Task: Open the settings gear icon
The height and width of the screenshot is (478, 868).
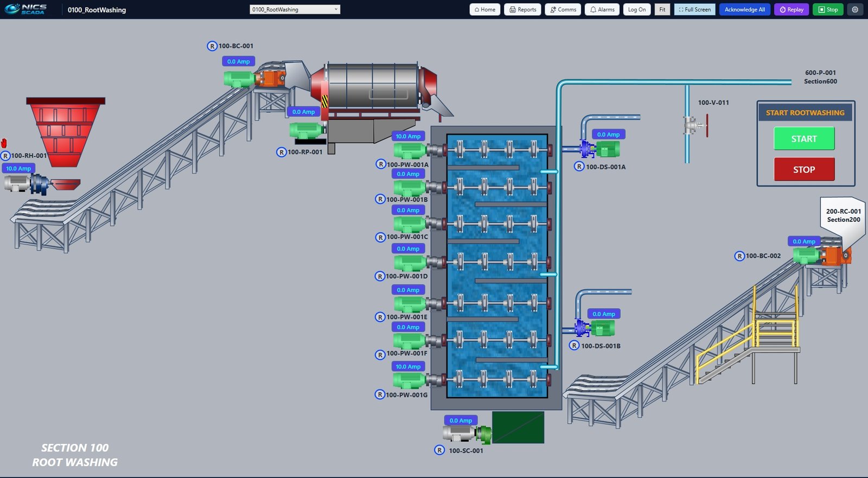Action: click(855, 9)
